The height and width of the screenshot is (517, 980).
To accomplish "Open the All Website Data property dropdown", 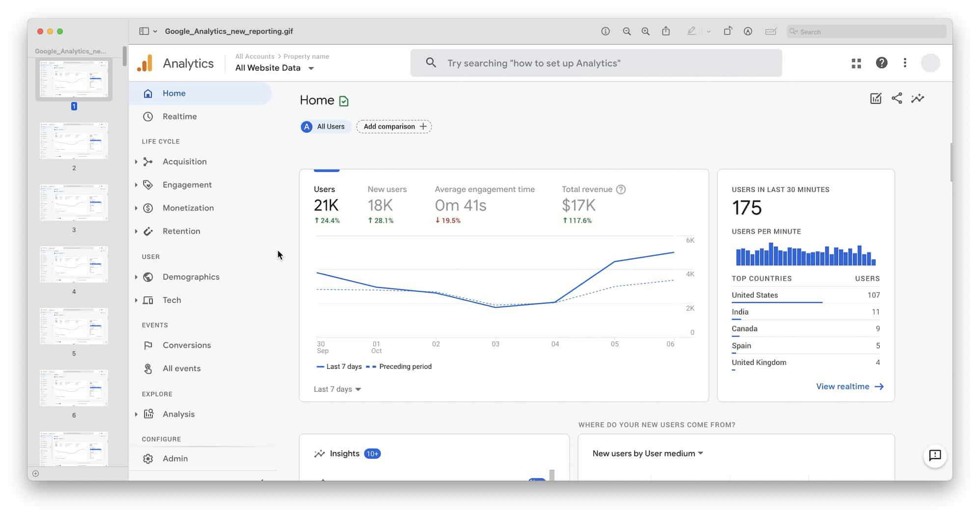I will (x=274, y=68).
